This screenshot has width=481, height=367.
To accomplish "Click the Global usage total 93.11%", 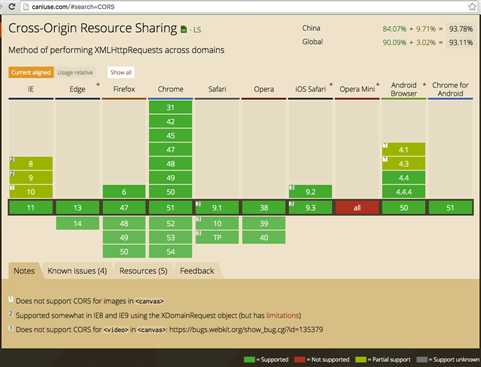I will (x=461, y=43).
